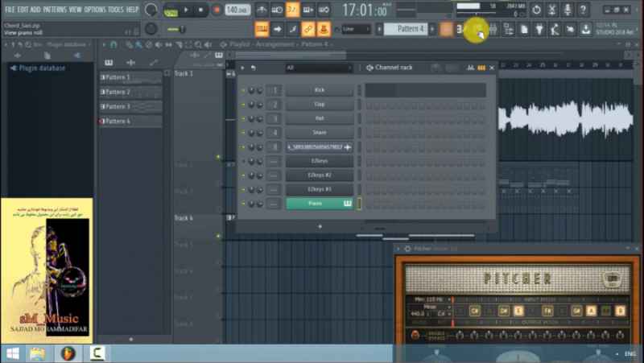Toggle mute LED on the Snare channel
Screen dimensions: 644x363
[x=243, y=133]
